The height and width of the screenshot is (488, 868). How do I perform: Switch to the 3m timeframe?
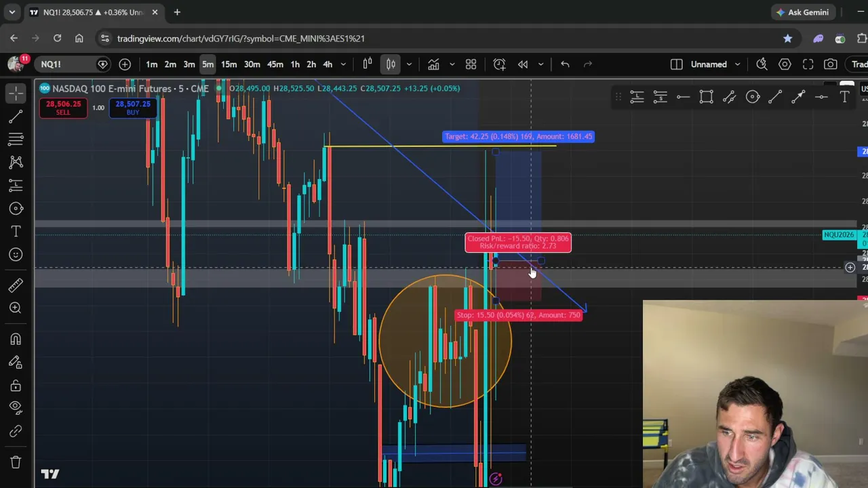click(x=189, y=64)
